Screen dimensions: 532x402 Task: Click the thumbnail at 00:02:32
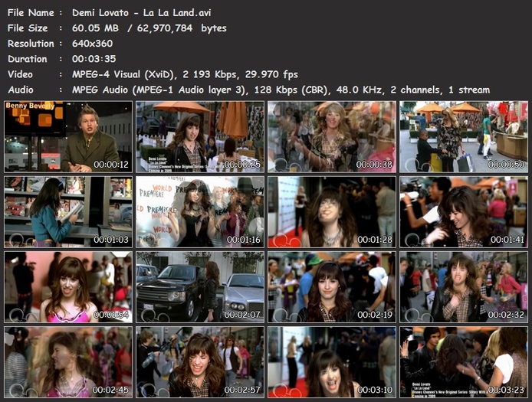coord(463,286)
